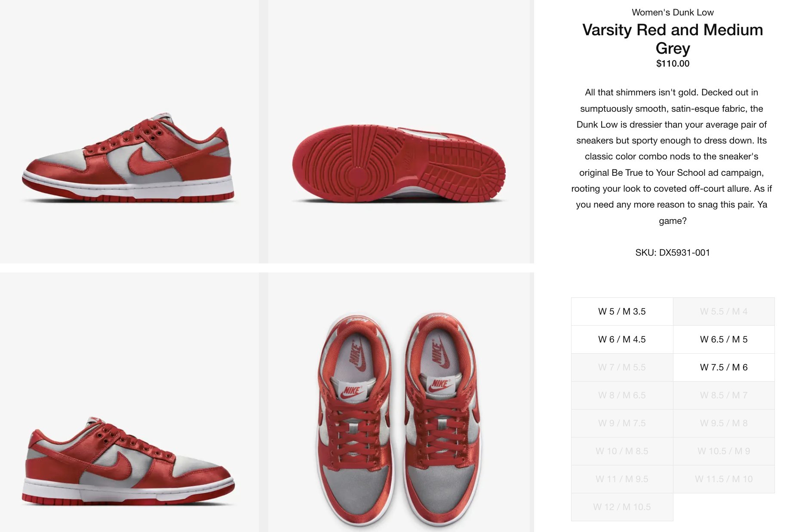Click sold-out size W 10.5 / M 9

click(724, 451)
